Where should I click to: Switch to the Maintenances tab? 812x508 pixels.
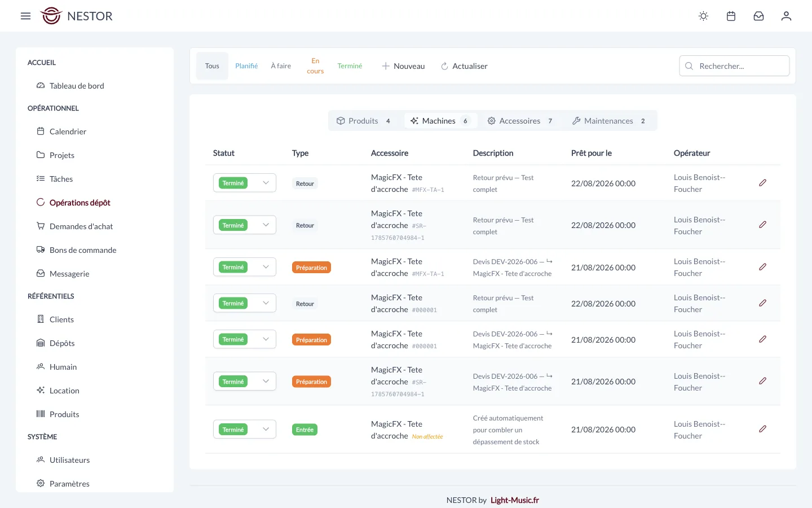click(x=609, y=121)
